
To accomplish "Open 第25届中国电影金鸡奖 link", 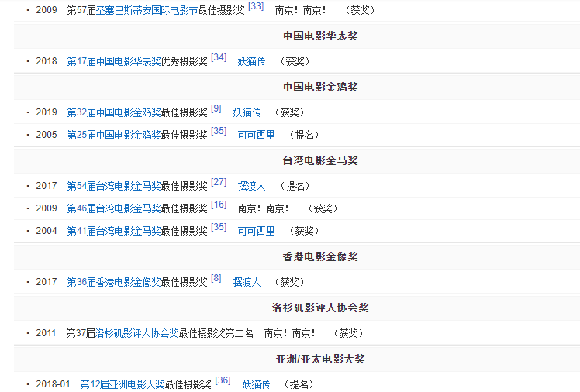I will click(113, 135).
